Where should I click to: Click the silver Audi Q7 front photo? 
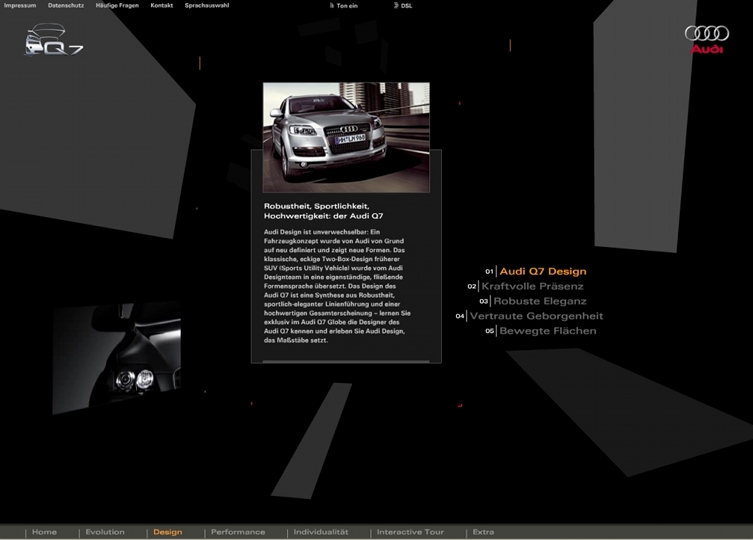point(346,137)
